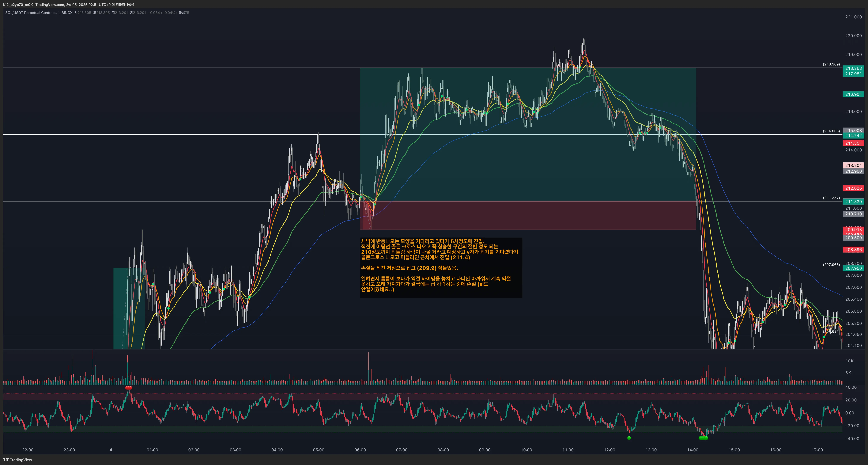
Task: Click the 11:00 time axis label
Action: 568,450
